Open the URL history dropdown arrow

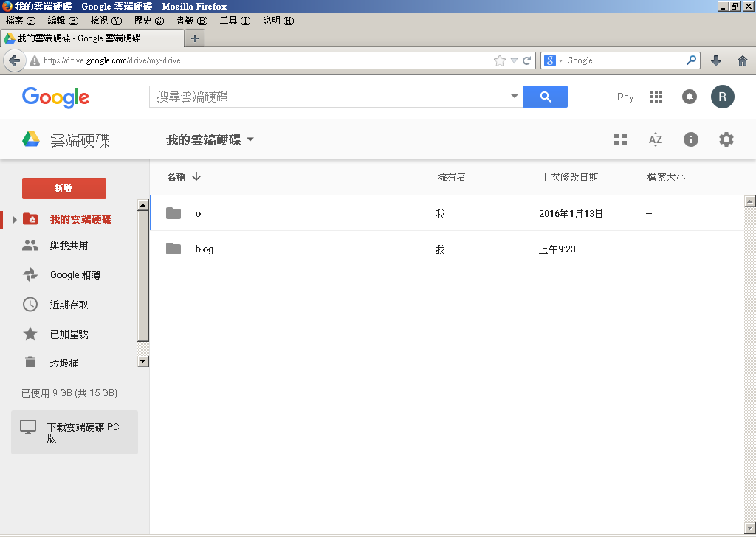tap(514, 60)
